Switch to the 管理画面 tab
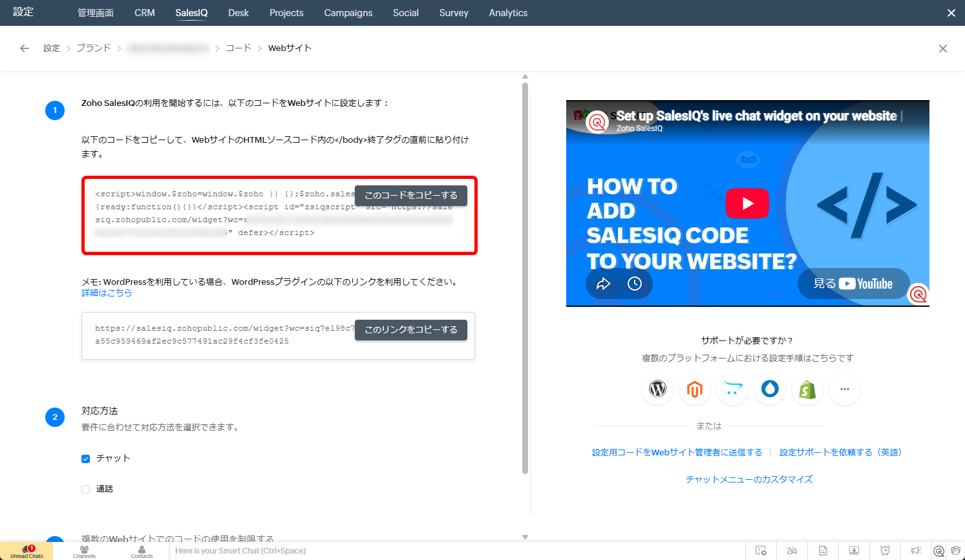 click(96, 13)
